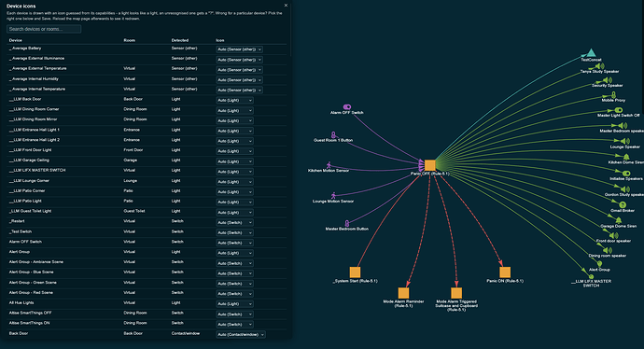Screen dimensions: 644x349
Task: Open icon dropdown for __LLM Patio Corner
Action: 234,191
